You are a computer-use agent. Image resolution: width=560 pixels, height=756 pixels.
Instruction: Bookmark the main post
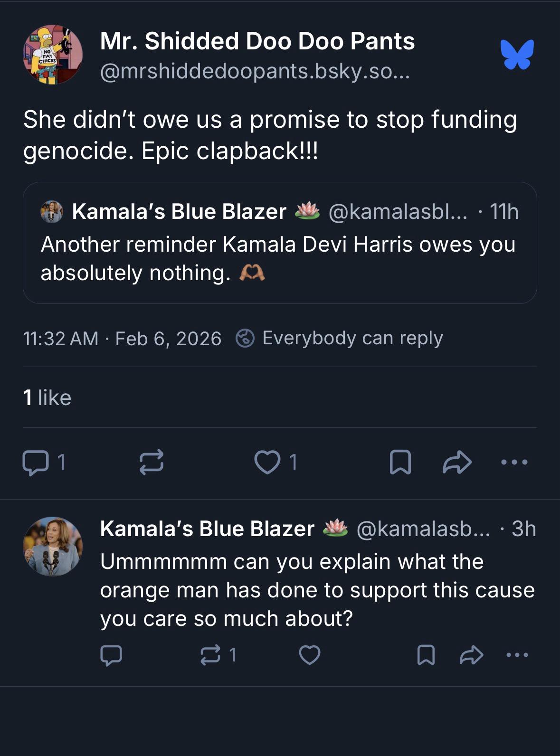[x=400, y=462]
